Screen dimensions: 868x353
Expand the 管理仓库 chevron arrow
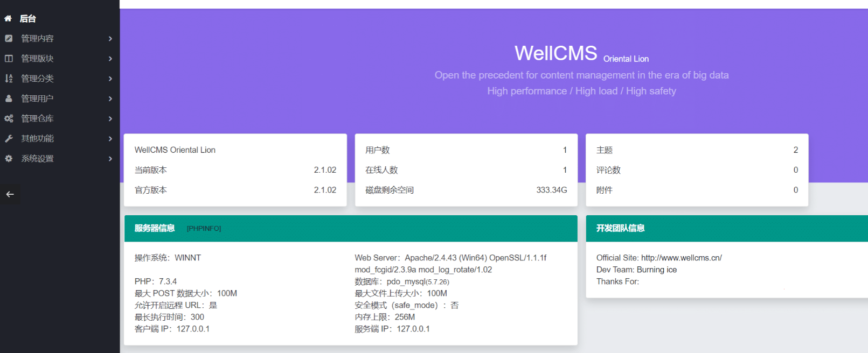pos(110,118)
